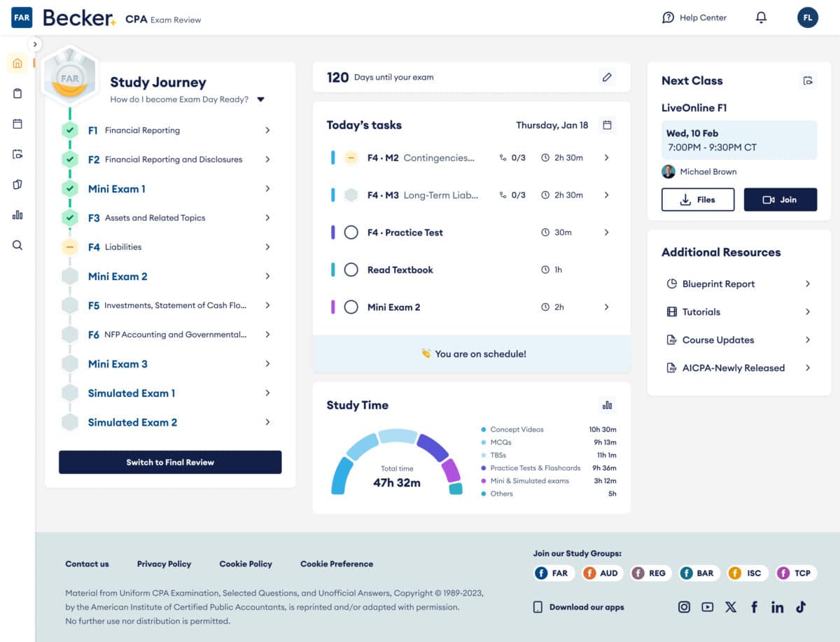840x642 pixels.
Task: Open Tutorials resource
Action: pos(739,312)
